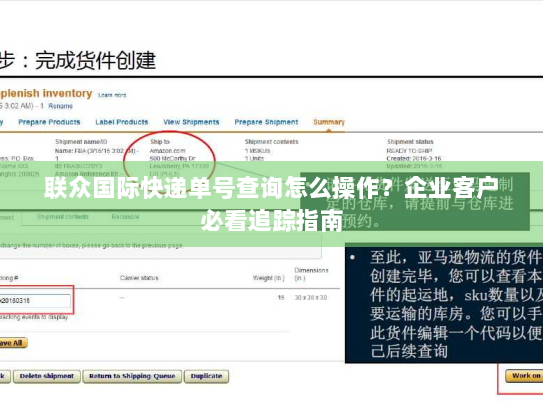
Task: Click the Learn more link
Action: 112,95
